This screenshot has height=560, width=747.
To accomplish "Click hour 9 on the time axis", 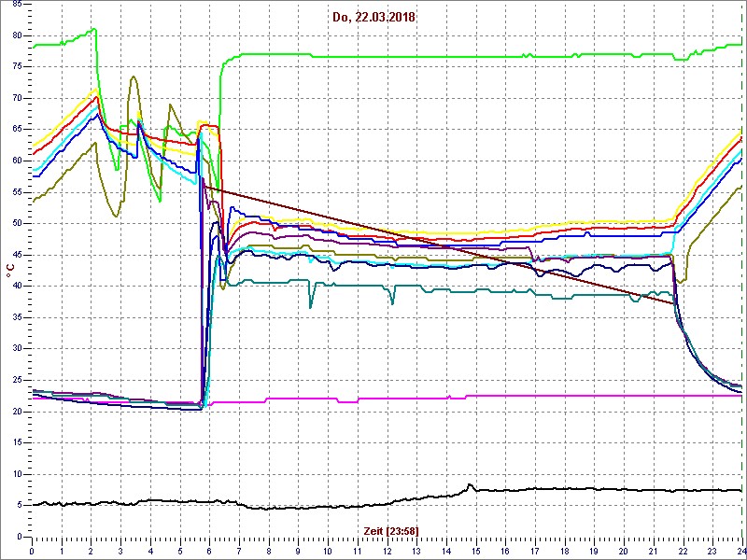I will pos(298,550).
